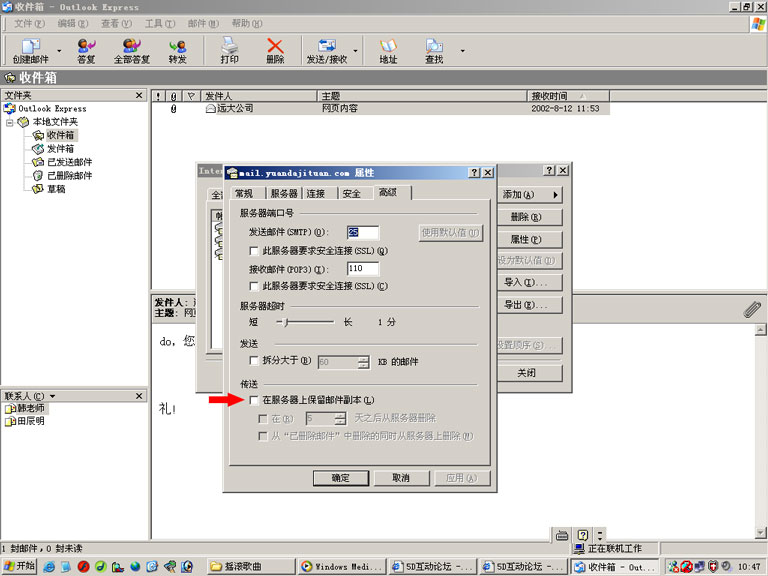768x576 pixels.
Task: Click the Use Defaults (使用默认值) button
Action: pyautogui.click(x=450, y=232)
